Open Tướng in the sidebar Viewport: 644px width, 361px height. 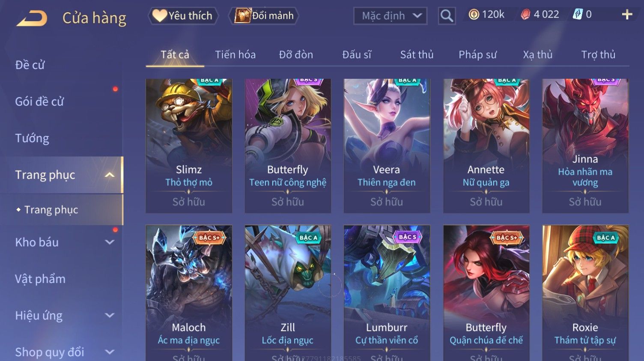point(32,138)
